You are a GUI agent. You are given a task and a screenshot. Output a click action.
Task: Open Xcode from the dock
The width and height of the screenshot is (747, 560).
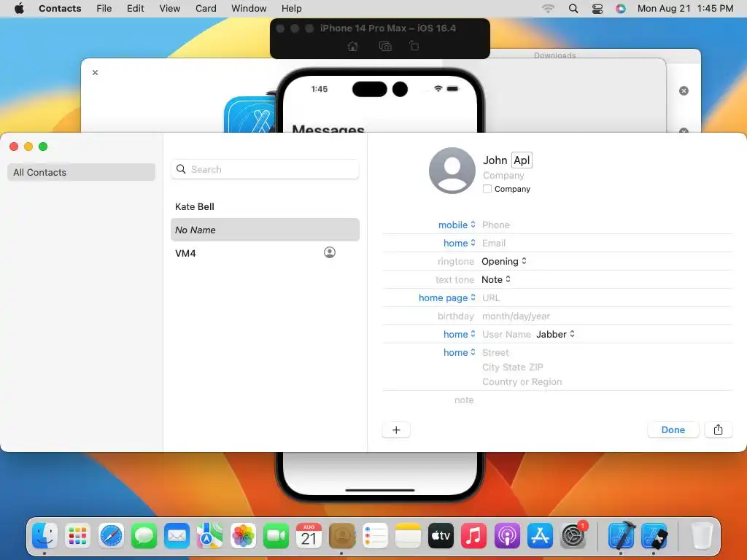[x=622, y=536]
